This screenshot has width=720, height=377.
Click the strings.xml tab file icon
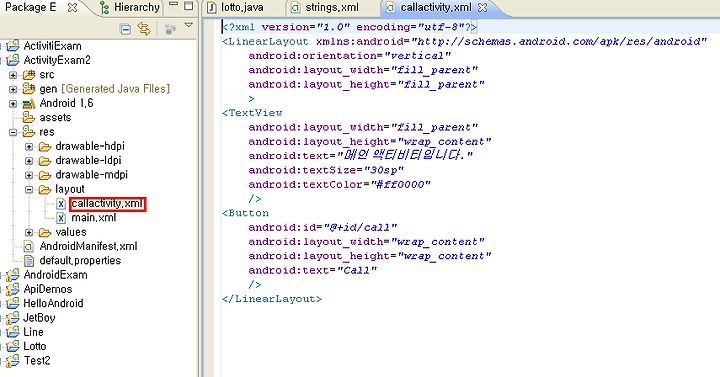point(296,8)
